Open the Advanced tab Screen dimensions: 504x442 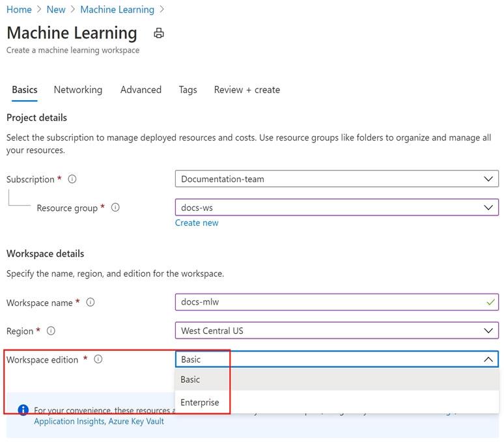(x=141, y=90)
